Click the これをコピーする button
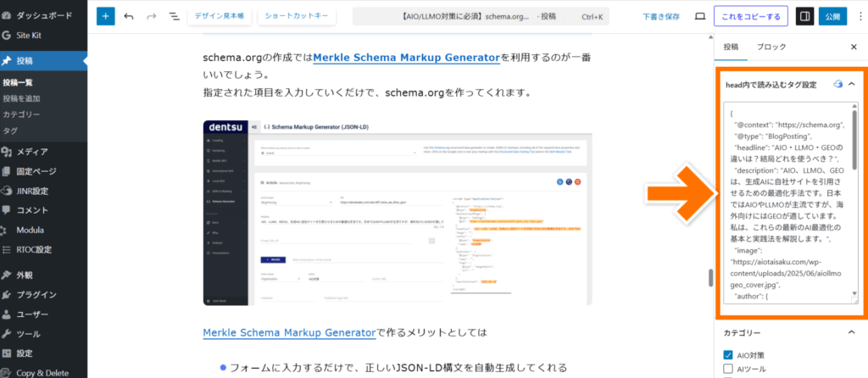Screen dimensions: 868x378 pos(751,17)
